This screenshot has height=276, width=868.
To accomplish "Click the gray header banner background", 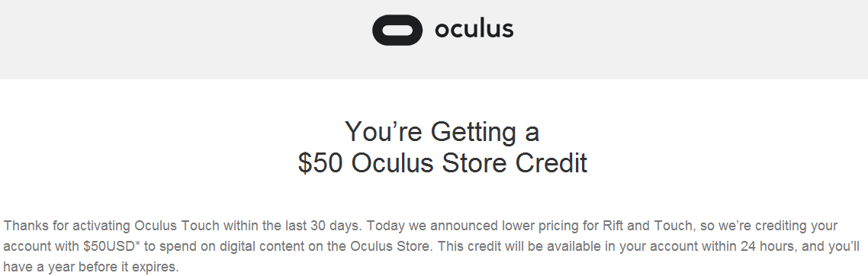I will click(x=166, y=39).
